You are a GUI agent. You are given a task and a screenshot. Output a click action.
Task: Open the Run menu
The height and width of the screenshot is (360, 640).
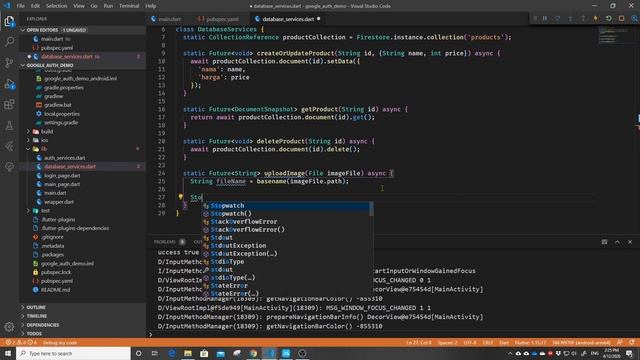click(108, 6)
